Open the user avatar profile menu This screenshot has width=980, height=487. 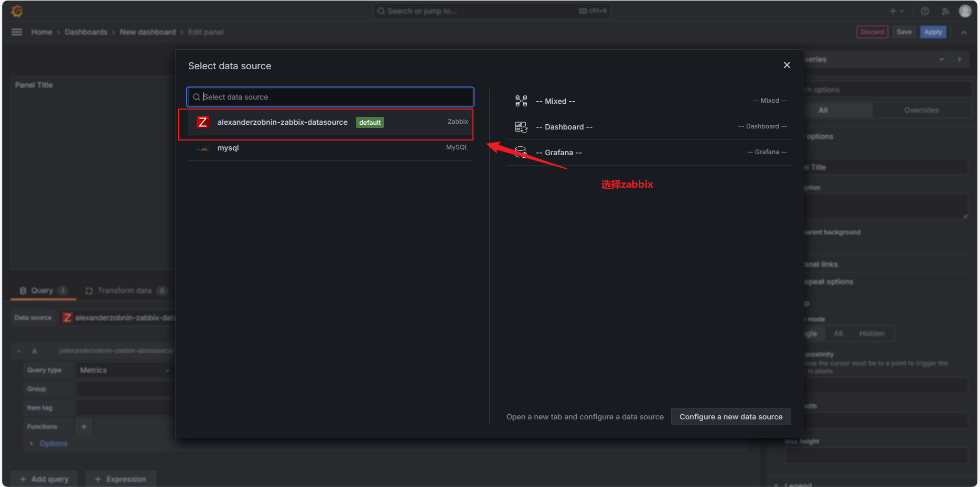click(x=965, y=11)
